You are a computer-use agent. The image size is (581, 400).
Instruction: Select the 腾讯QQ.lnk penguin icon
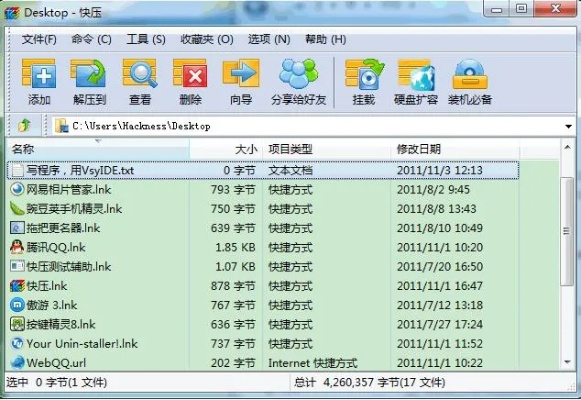click(x=17, y=247)
